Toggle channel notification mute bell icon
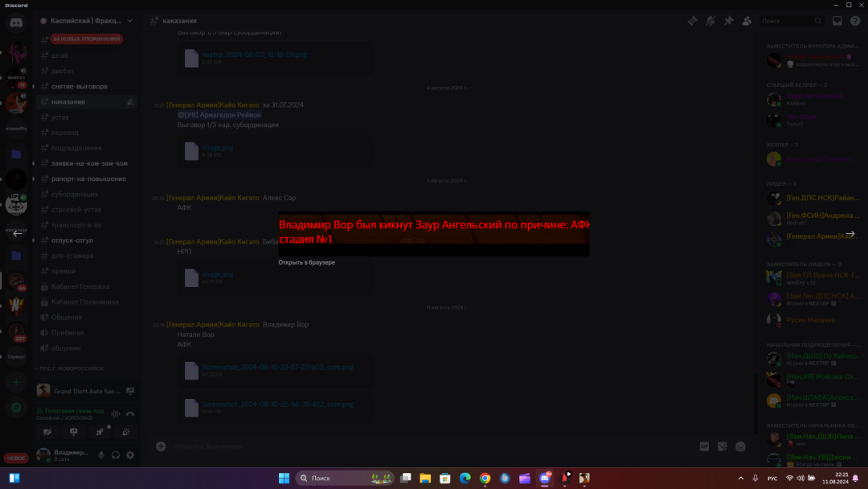Viewport: 868px width, 489px height. [x=710, y=21]
